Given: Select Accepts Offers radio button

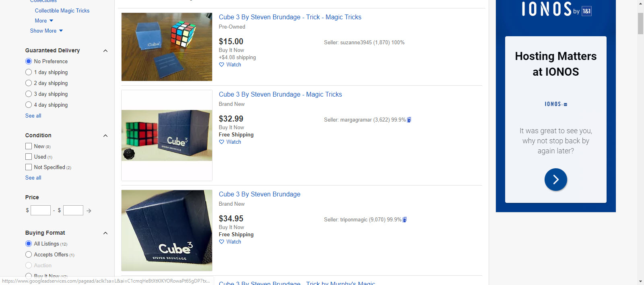Looking at the screenshot, I should click(29, 254).
